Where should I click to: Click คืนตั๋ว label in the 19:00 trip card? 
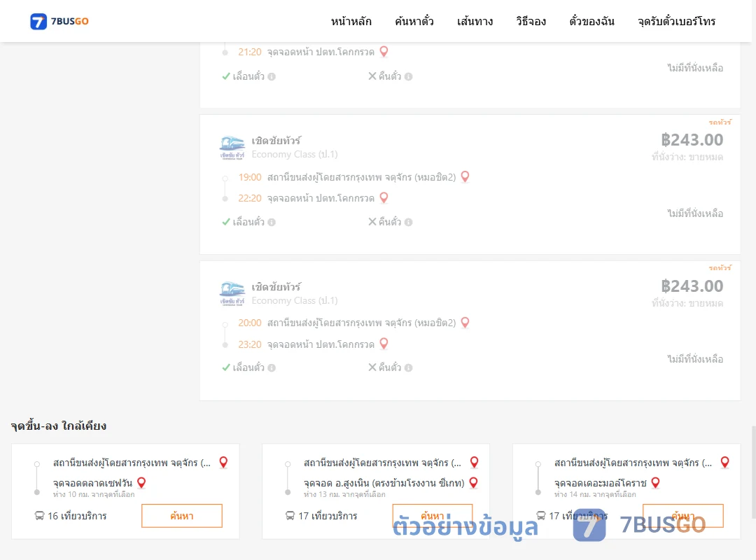(390, 222)
